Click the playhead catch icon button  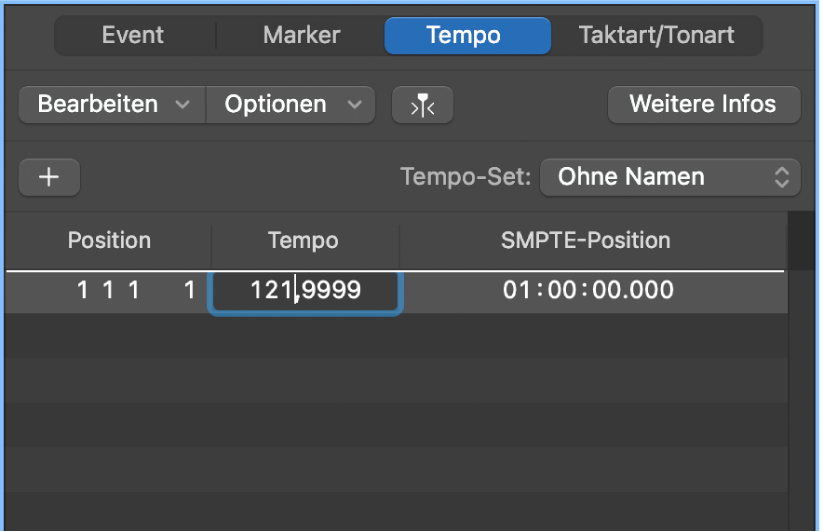[423, 104]
